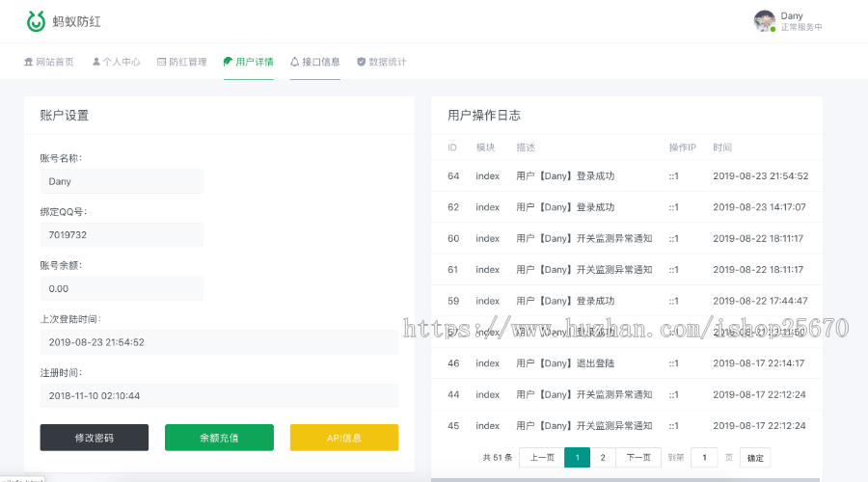Click the ID column header
The width and height of the screenshot is (868, 482).
tap(452, 147)
